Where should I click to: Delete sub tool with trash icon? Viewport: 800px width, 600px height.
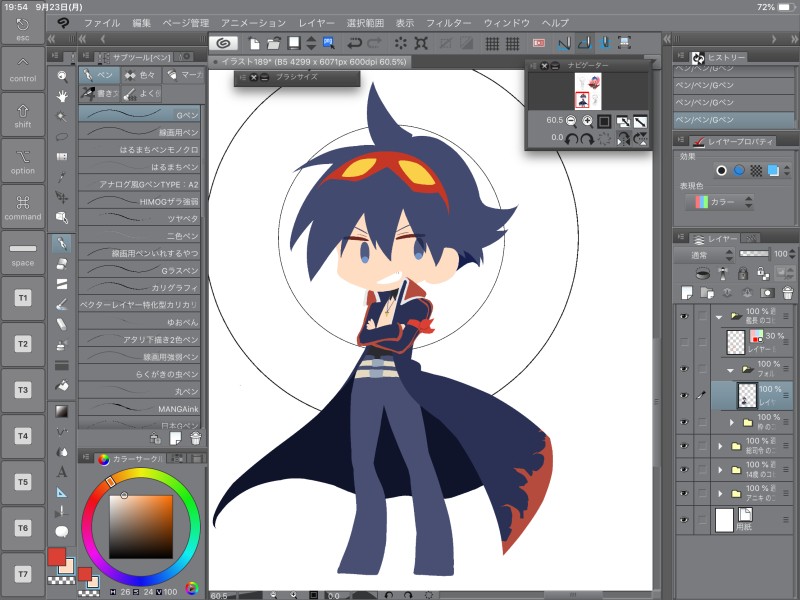click(195, 438)
